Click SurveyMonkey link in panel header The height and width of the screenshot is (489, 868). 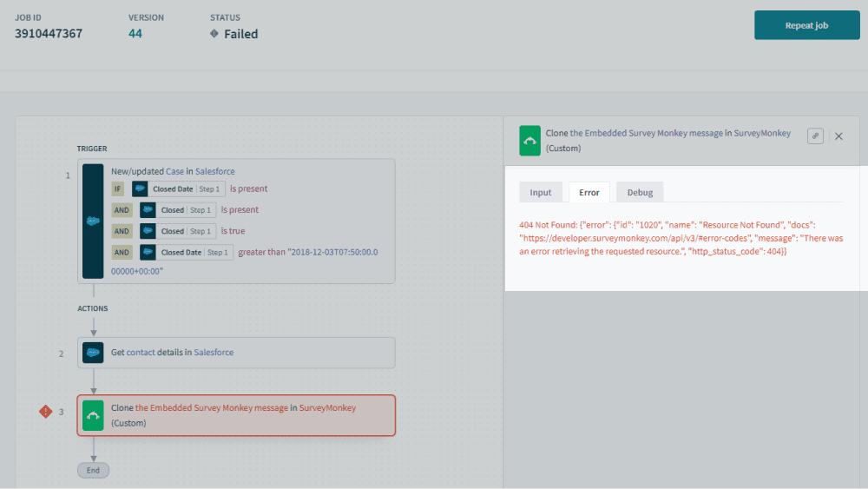(x=762, y=133)
